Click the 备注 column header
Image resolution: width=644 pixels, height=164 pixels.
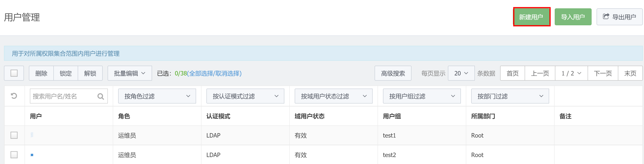[565, 116]
